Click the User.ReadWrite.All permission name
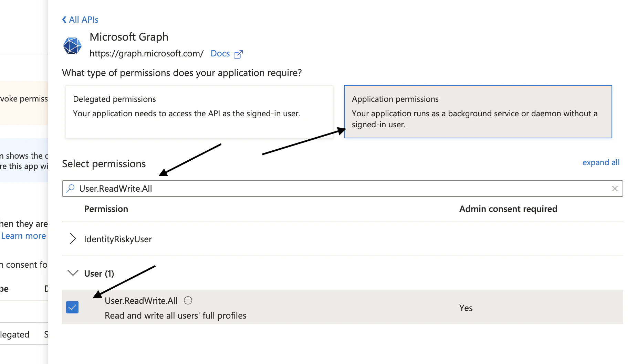Viewport: 637px width, 364px height. click(x=141, y=301)
